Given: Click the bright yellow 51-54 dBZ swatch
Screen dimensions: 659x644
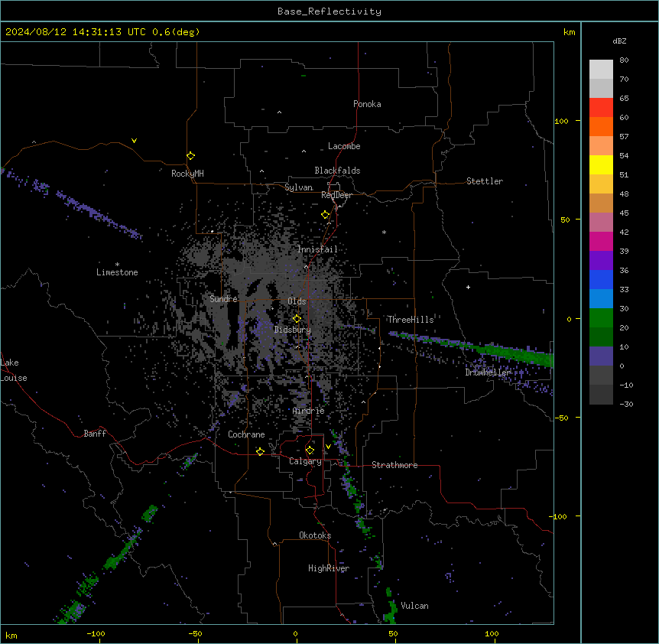Looking at the screenshot, I should point(601,164).
